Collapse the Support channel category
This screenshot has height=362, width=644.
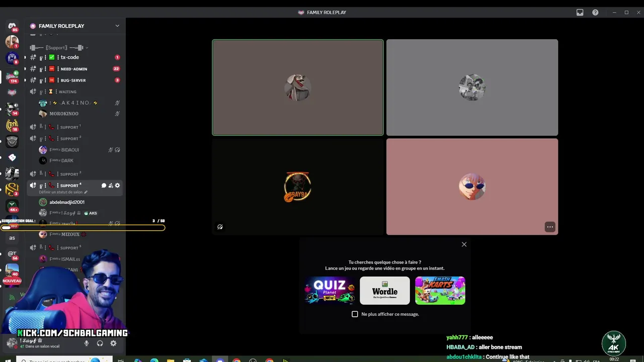(x=59, y=48)
